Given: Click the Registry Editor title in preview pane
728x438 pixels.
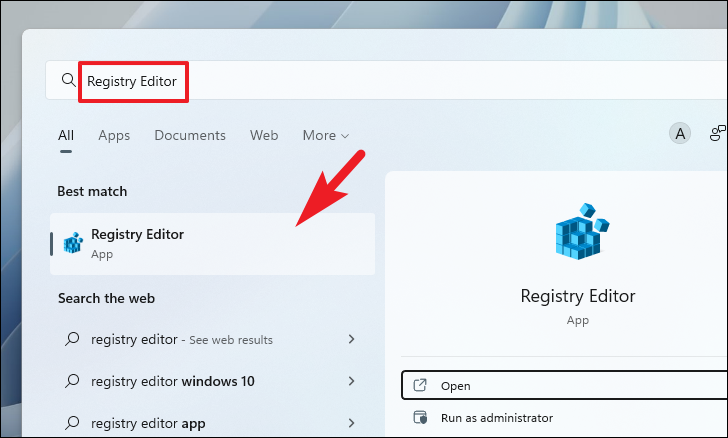Looking at the screenshot, I should [578, 296].
